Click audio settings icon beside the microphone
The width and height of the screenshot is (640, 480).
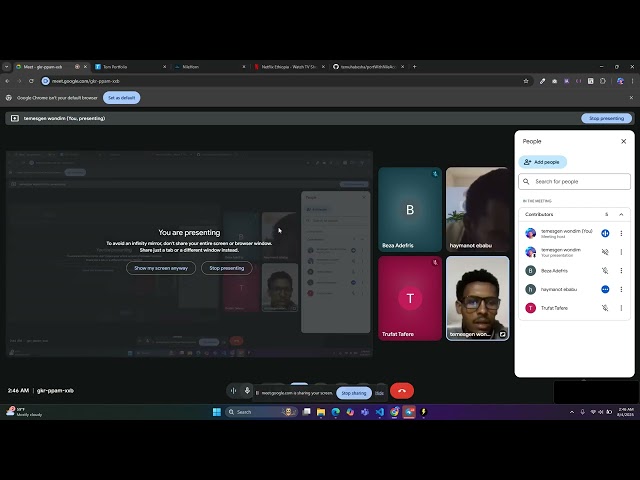[233, 391]
